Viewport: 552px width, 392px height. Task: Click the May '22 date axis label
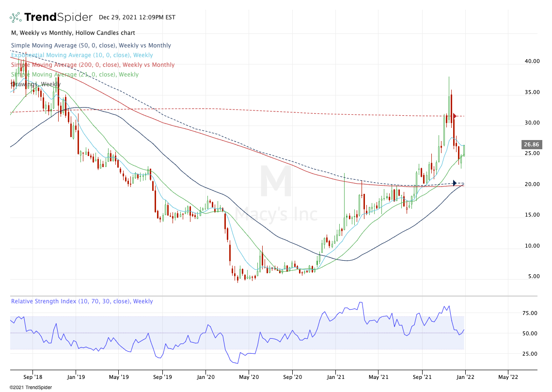508,377
